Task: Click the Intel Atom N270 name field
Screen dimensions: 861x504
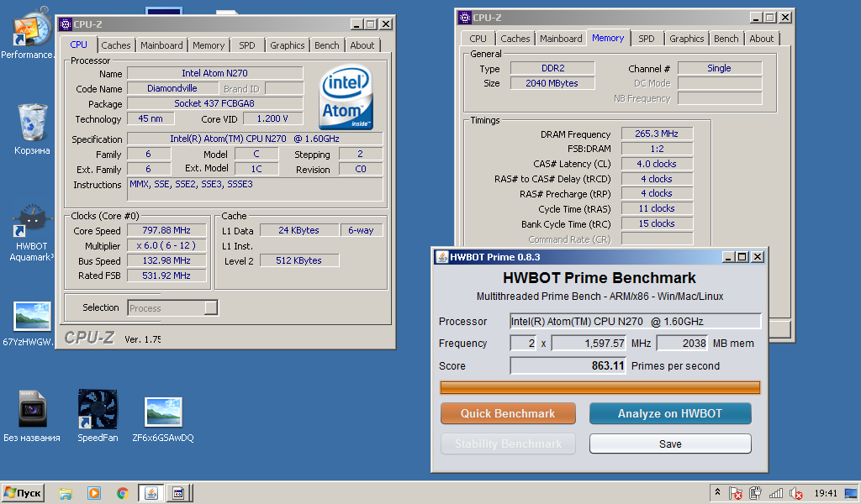Action: 214,73
